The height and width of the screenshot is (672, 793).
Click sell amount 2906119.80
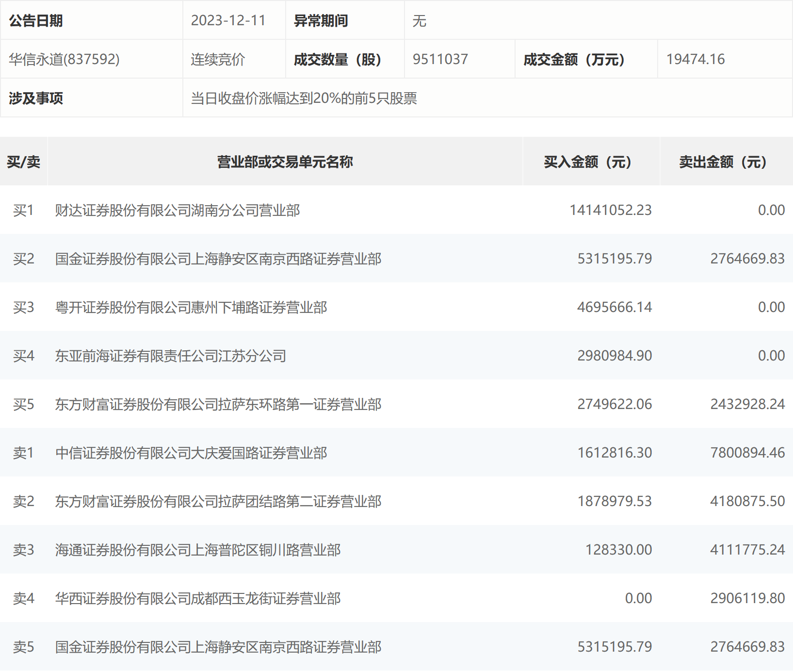pos(747,598)
